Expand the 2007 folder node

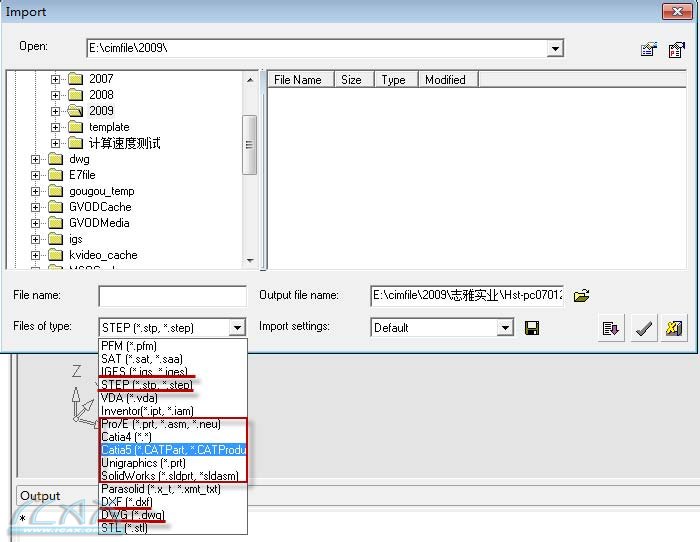[x=55, y=79]
